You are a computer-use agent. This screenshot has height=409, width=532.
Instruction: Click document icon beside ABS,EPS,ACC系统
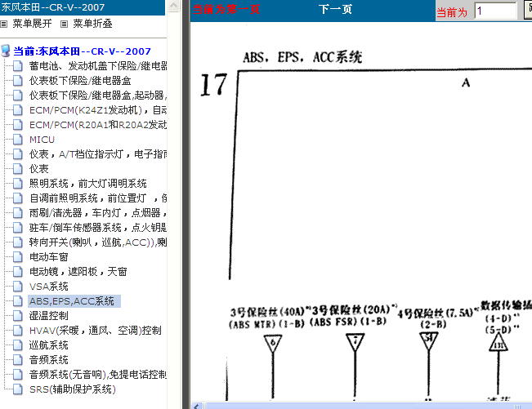[x=18, y=301]
